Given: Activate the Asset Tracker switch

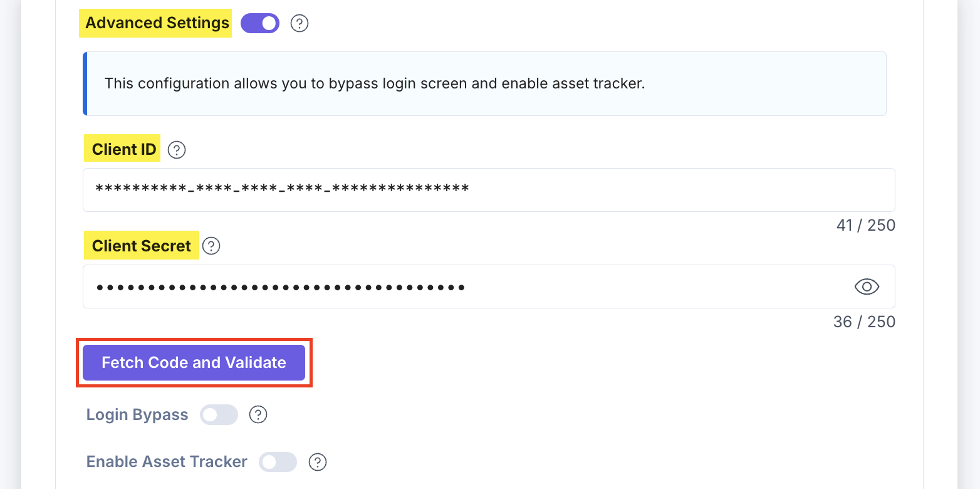Looking at the screenshot, I should 278,461.
